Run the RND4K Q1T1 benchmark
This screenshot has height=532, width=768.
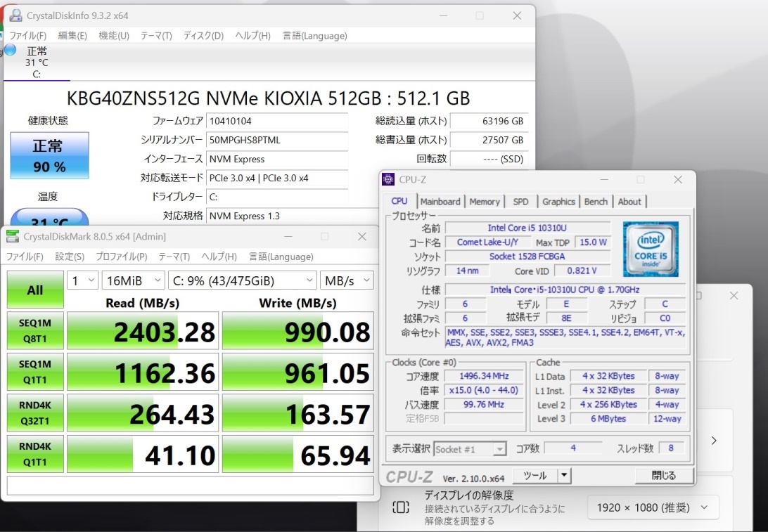pyautogui.click(x=35, y=454)
